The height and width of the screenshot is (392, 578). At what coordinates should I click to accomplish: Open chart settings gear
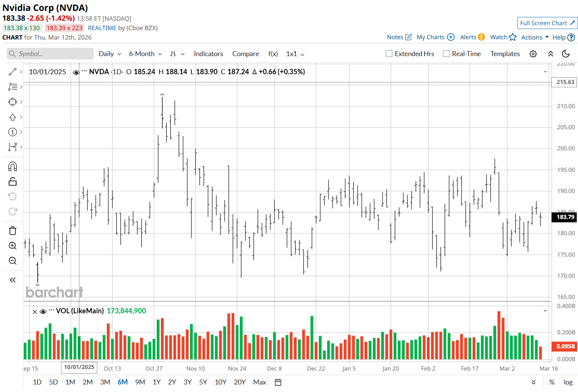click(x=533, y=54)
